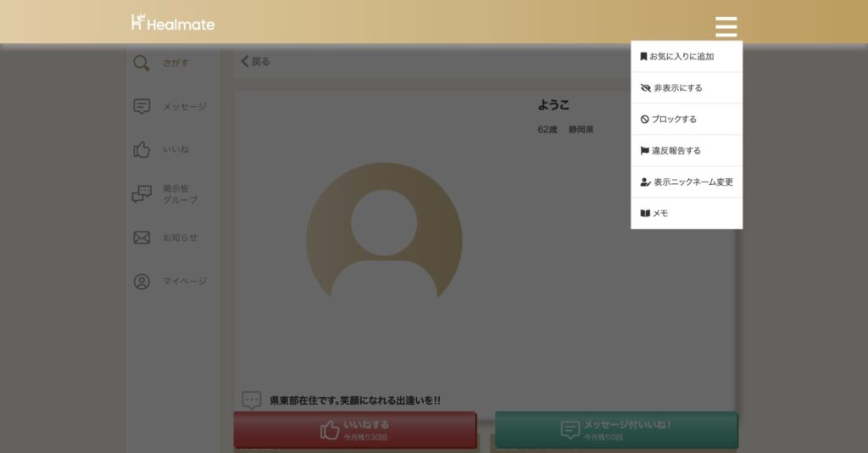868x453 pixels.
Task: Click the default profile avatar image
Action: [384, 232]
